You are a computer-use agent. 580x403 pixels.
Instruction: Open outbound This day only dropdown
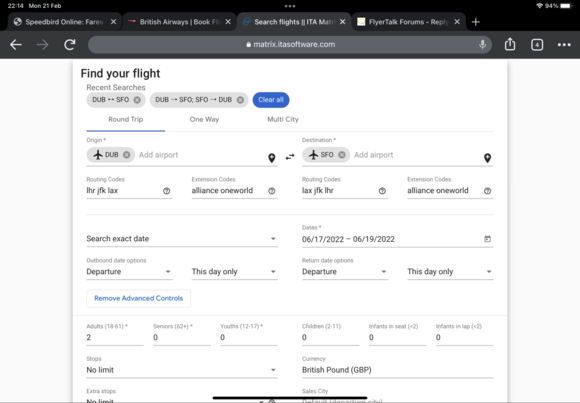234,272
